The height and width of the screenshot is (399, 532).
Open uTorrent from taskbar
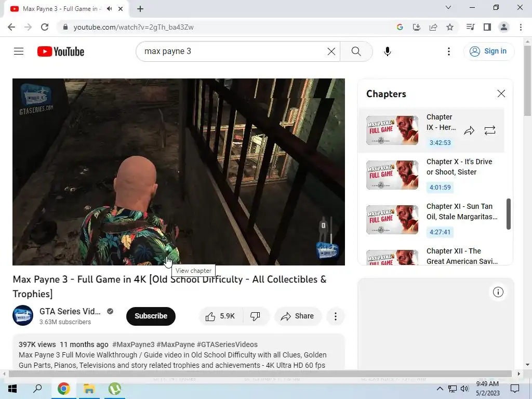(115, 389)
